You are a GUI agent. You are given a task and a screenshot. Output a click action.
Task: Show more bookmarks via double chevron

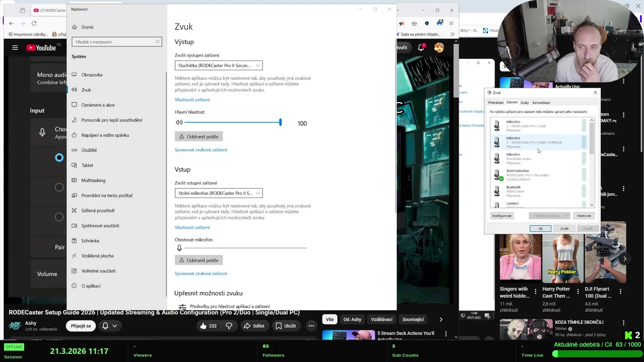(x=452, y=34)
